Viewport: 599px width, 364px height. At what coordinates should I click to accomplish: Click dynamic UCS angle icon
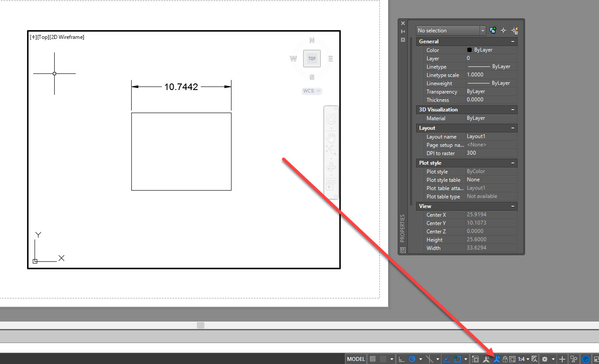446,359
